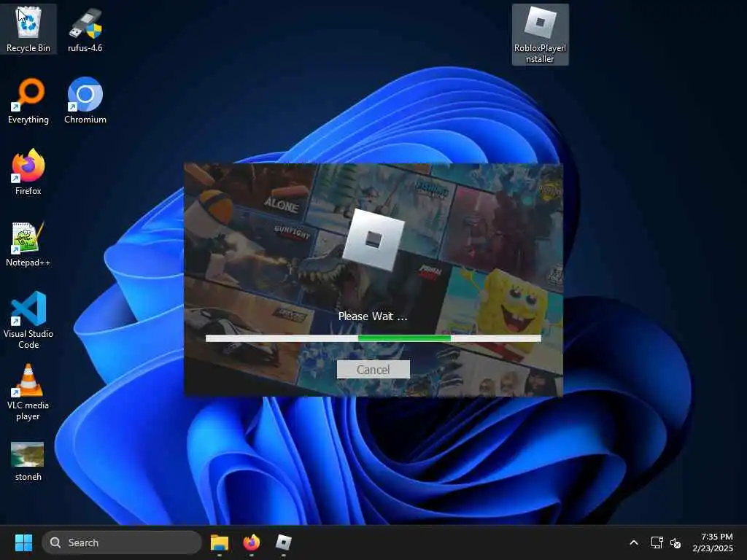The image size is (747, 560).
Task: Open Firefox from the taskbar
Action: tap(252, 542)
